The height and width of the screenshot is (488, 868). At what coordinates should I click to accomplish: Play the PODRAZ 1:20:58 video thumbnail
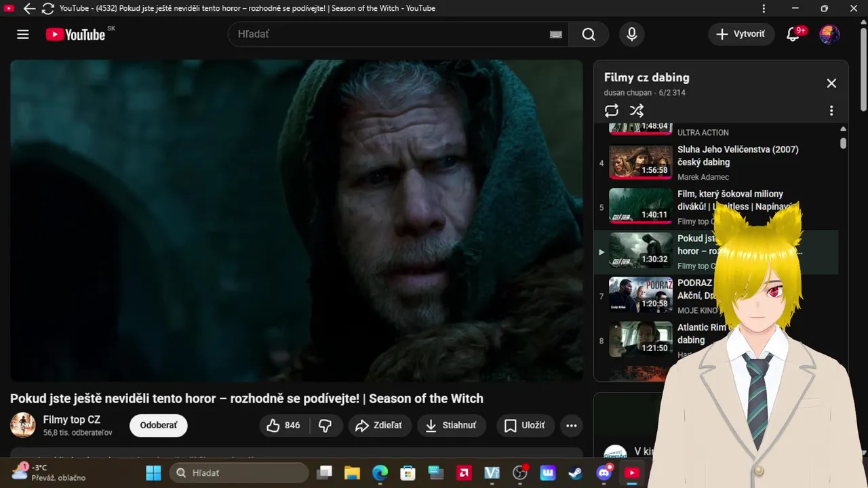tap(640, 296)
